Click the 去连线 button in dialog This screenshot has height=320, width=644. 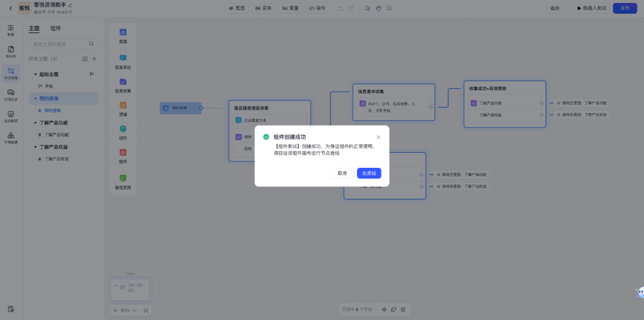pos(369,173)
